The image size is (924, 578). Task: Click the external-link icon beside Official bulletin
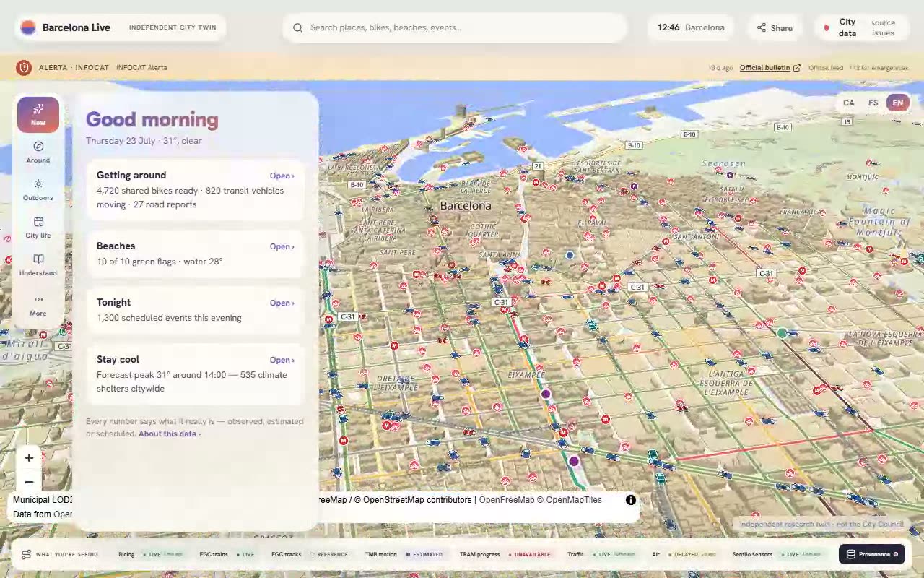click(x=797, y=68)
